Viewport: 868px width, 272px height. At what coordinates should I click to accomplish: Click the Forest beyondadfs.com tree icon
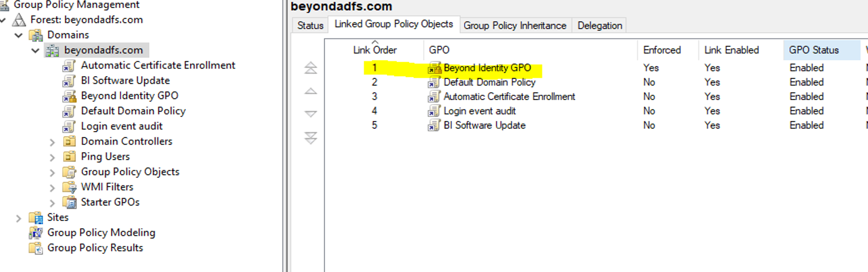coord(19,19)
